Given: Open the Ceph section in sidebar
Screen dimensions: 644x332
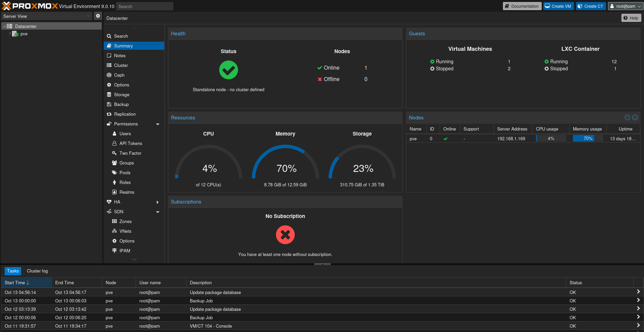Looking at the screenshot, I should 119,75.
